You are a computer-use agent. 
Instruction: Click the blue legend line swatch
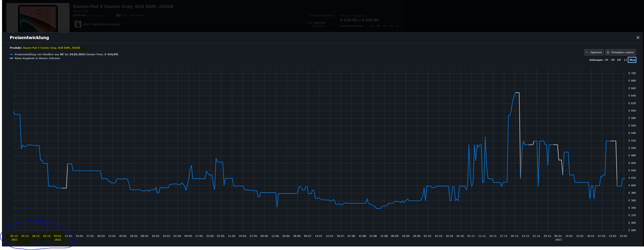pyautogui.click(x=11, y=54)
